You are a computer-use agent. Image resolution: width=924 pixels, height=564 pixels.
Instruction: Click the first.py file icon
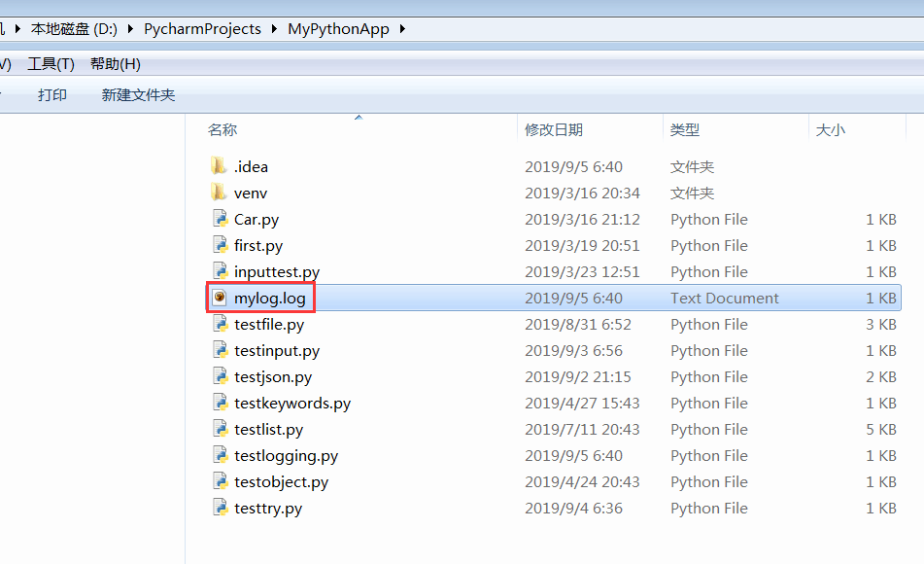[x=222, y=245]
